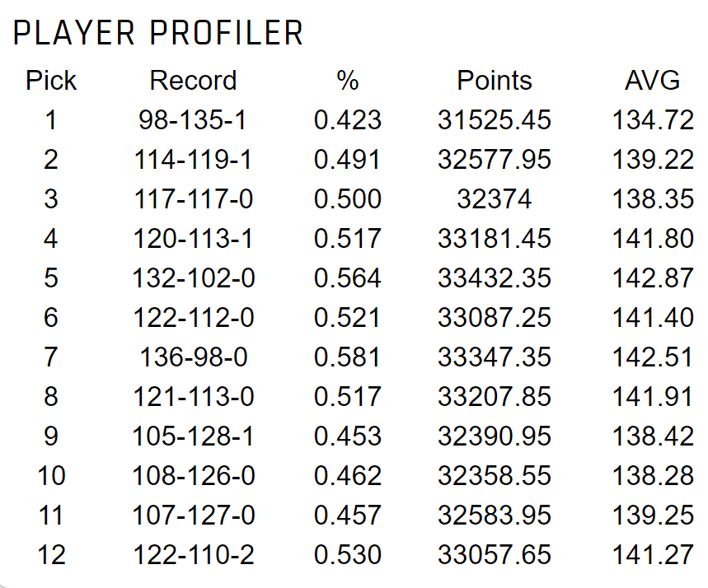Click points value 32577.95
This screenshot has width=708, height=588.
coord(495,160)
